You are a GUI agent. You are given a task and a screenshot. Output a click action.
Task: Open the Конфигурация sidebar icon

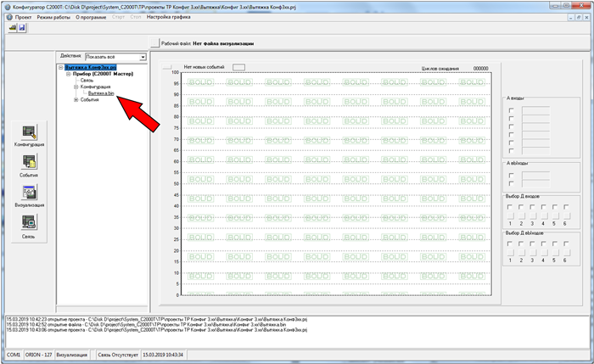[x=29, y=132]
